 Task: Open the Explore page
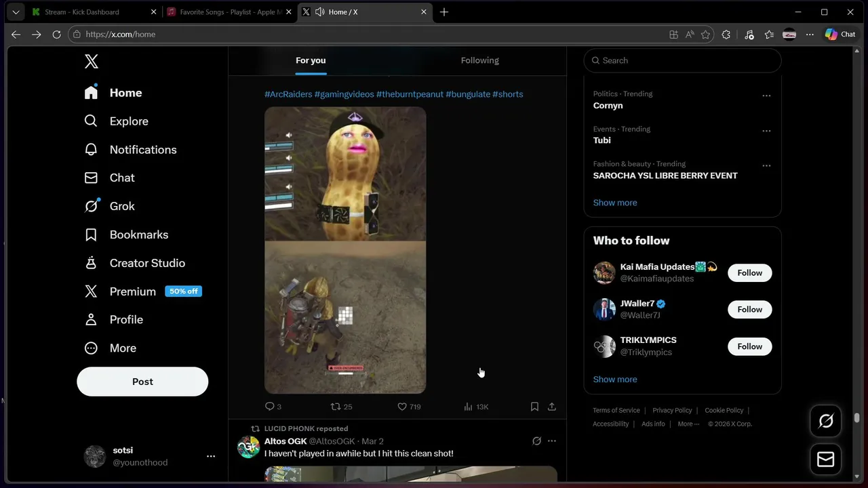click(116, 121)
